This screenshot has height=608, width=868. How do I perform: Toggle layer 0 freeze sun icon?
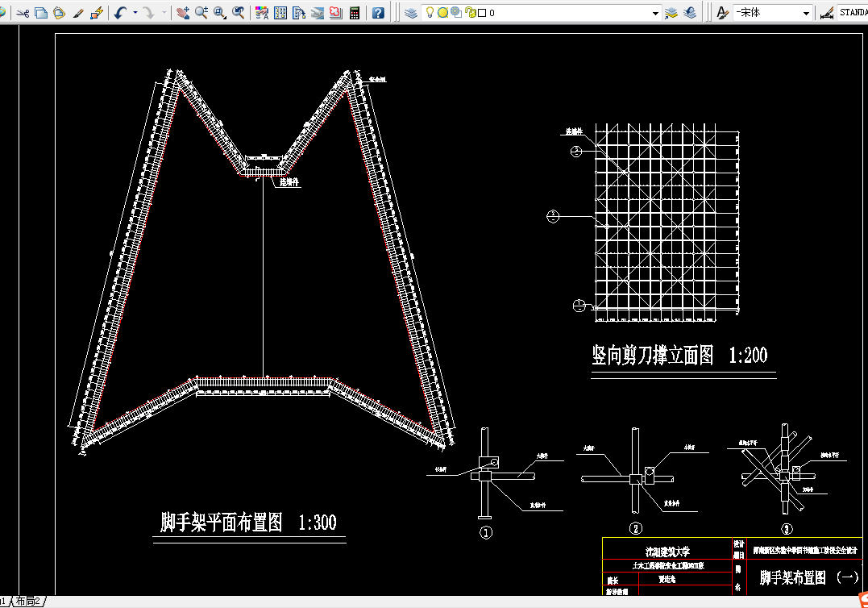[442, 13]
